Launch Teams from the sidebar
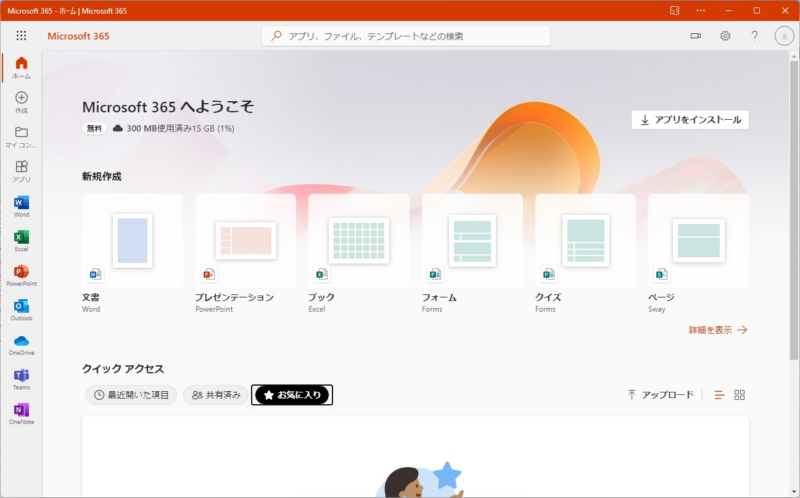Image resolution: width=800 pixels, height=498 pixels. coord(21,379)
